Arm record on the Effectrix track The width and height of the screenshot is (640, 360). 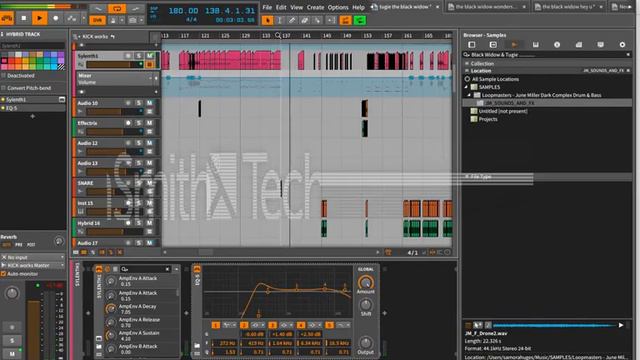coord(128,123)
